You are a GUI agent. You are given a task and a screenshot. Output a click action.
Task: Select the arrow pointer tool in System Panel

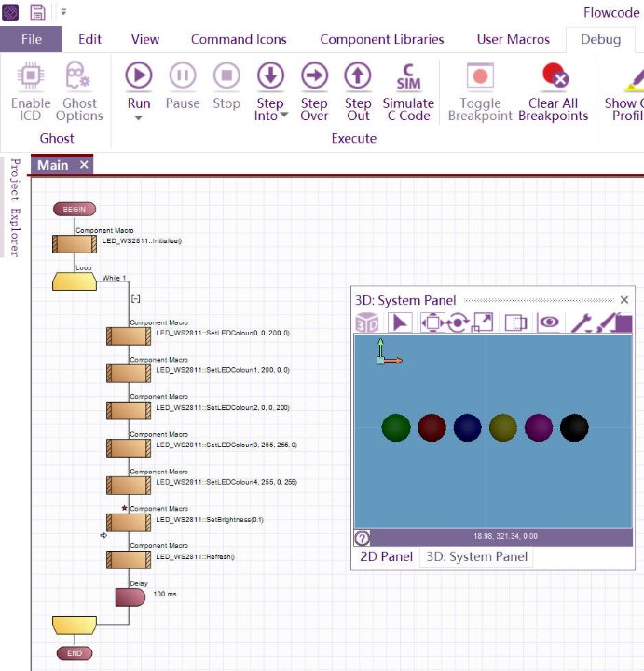point(399,322)
